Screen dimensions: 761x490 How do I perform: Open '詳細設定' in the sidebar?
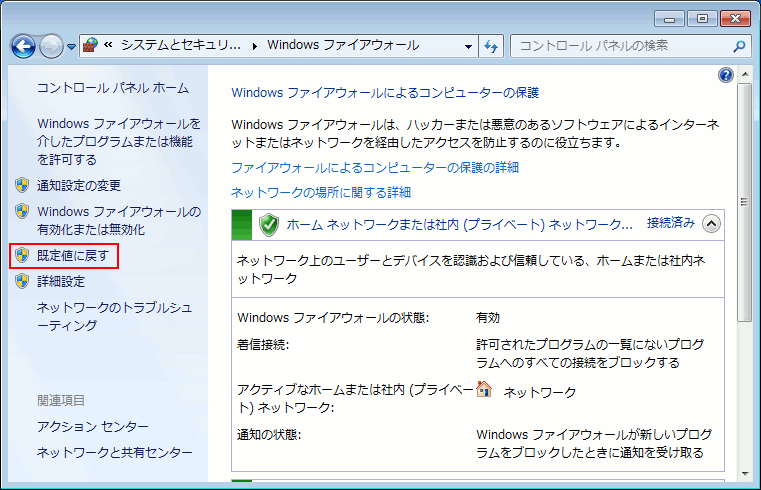[61, 282]
